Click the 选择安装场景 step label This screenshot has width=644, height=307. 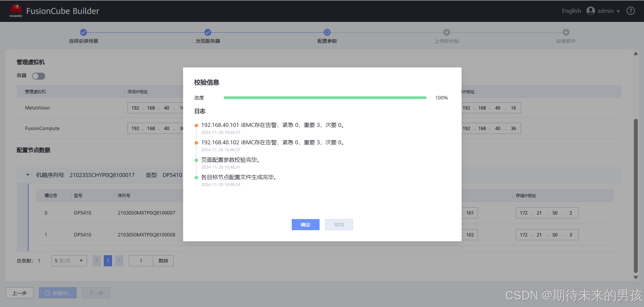(x=84, y=41)
